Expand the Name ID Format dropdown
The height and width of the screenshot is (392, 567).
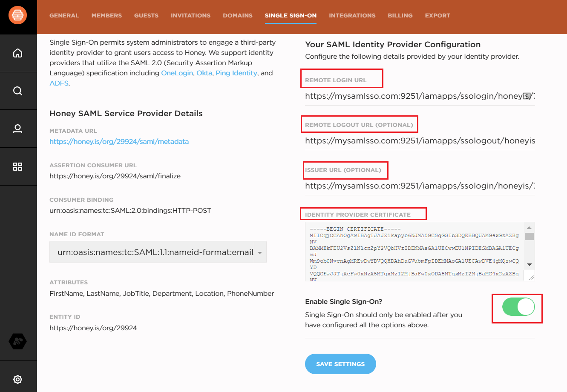coord(158,252)
